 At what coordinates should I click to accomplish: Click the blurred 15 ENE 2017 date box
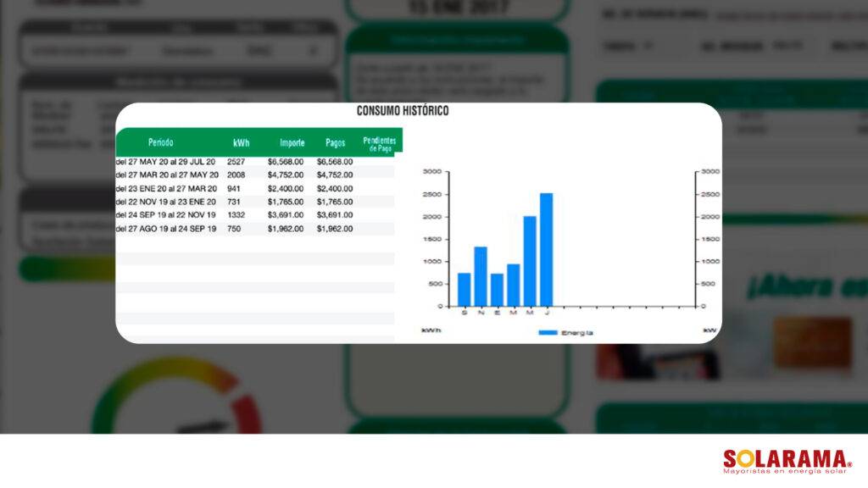(458, 8)
